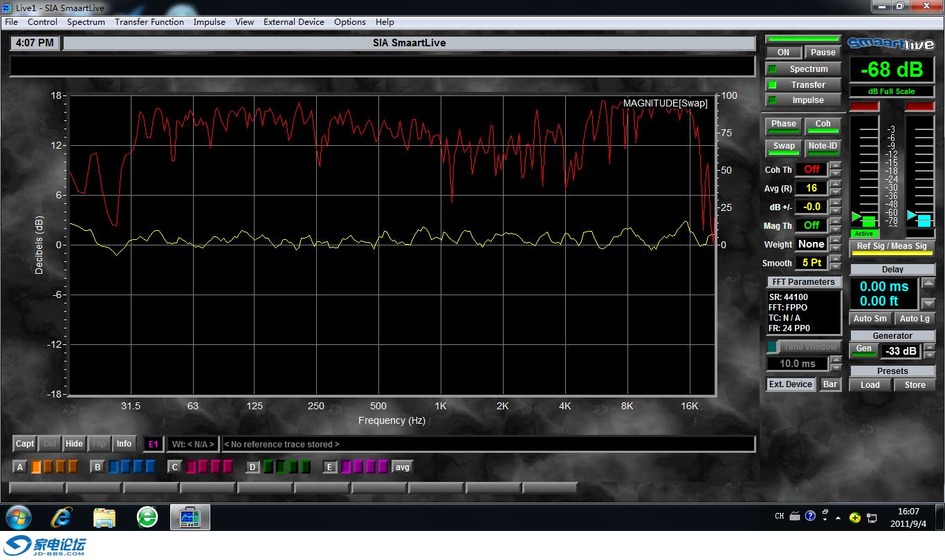Open the Transfer Function menu
The width and height of the screenshot is (945, 560).
pos(149,21)
